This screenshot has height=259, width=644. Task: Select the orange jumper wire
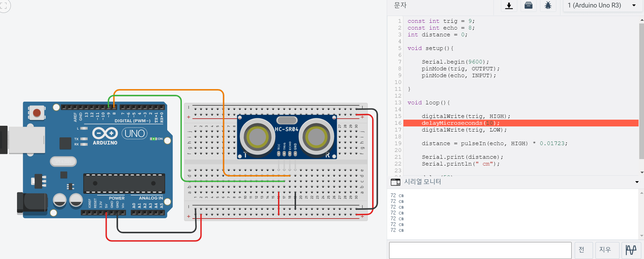[223, 133]
